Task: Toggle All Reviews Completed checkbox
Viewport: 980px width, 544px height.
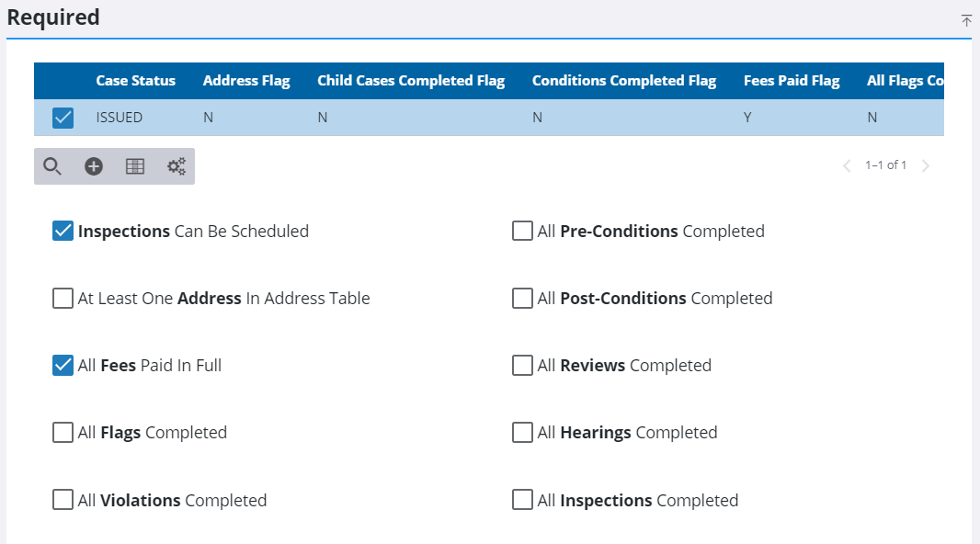Action: click(522, 366)
